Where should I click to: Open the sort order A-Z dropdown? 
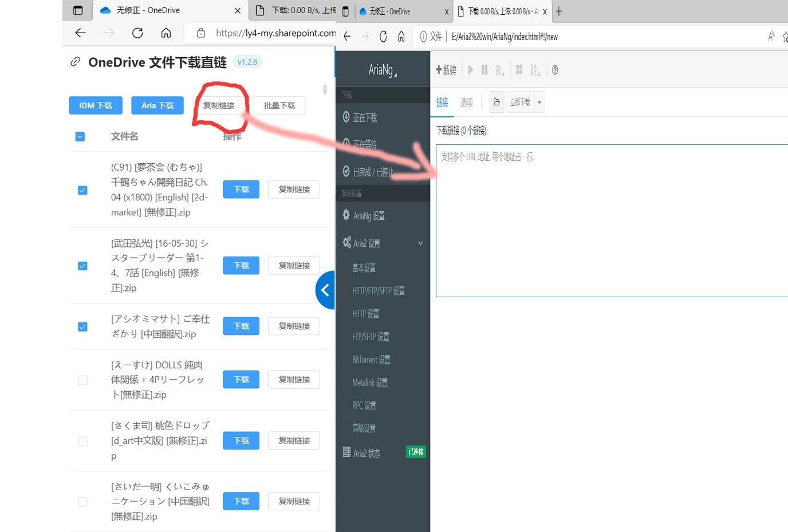[x=535, y=70]
